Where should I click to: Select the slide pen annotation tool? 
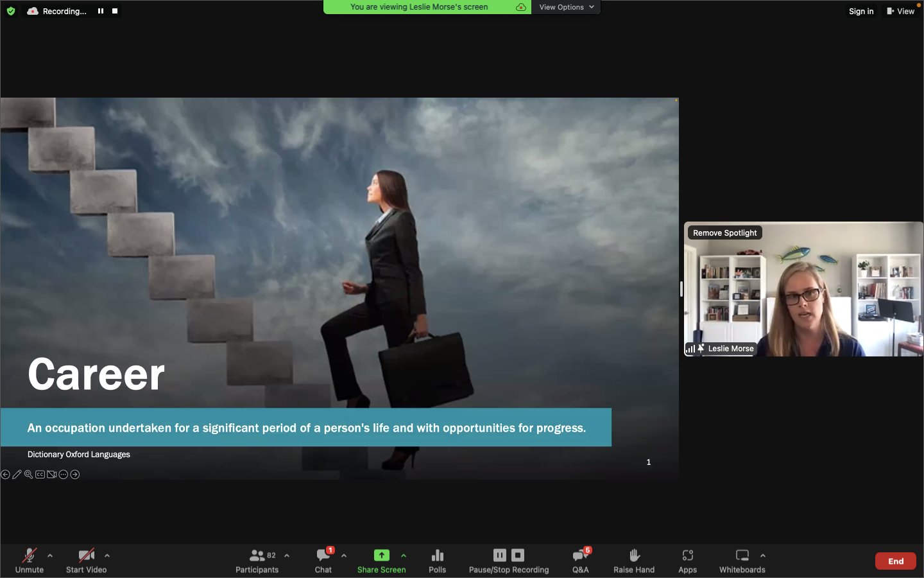coord(17,475)
